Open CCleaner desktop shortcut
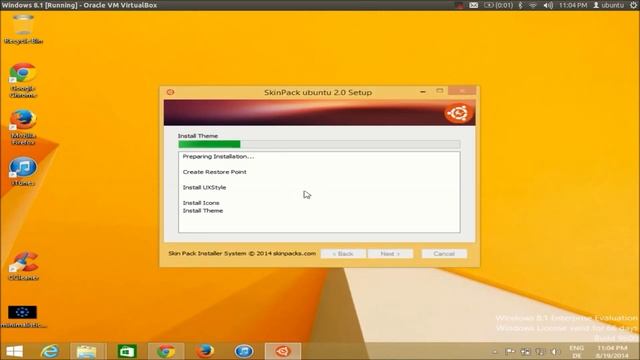The width and height of the screenshot is (640, 360). [x=23, y=266]
